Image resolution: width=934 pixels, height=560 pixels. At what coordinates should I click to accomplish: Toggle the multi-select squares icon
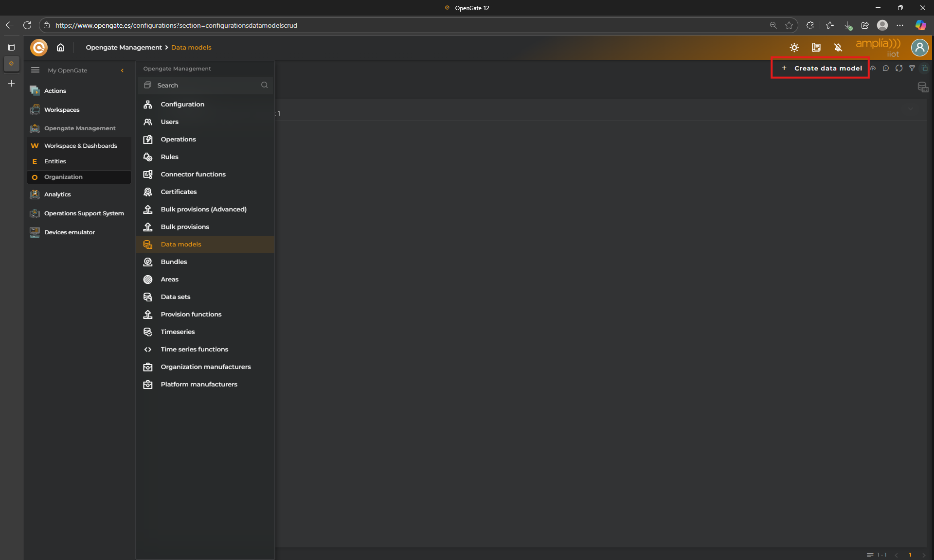925,68
